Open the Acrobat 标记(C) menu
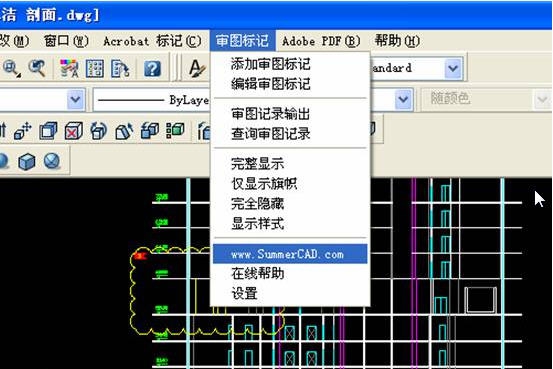Screen dimensions: 553x369 152,41
